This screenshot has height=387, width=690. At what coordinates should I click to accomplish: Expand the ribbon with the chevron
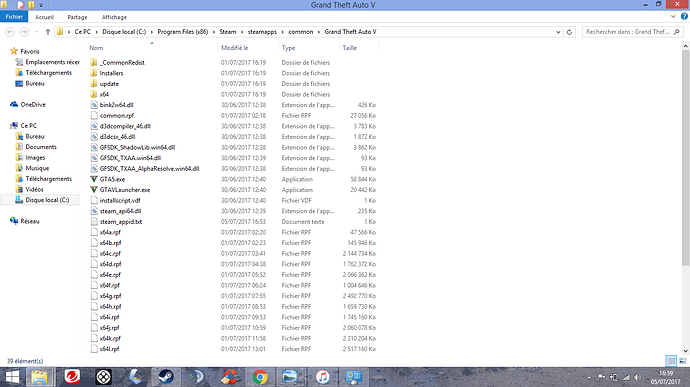click(x=673, y=17)
